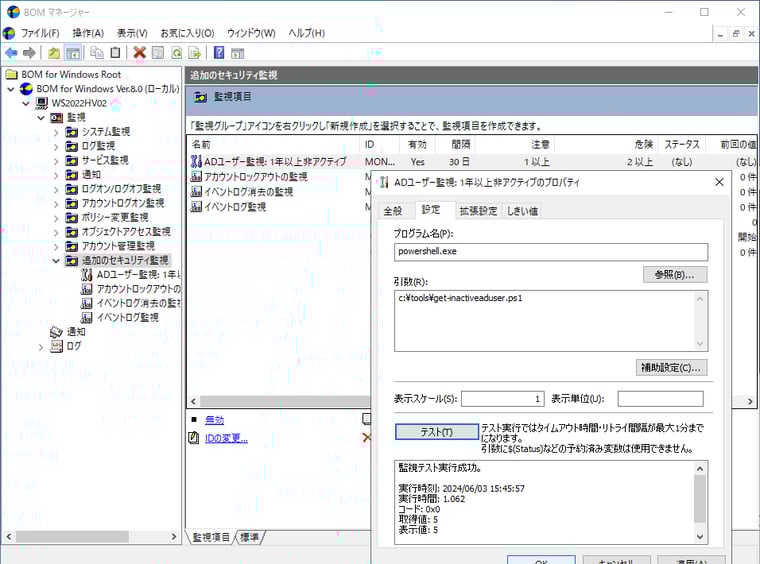Click the 通知 bell icon under WS2022HV02
Screen dimensions: 760x564
(57, 332)
